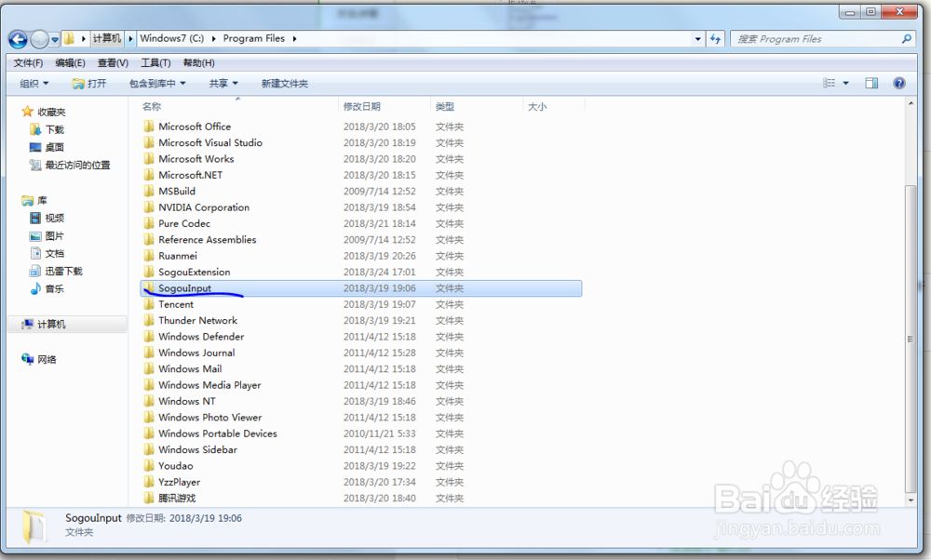931x560 pixels.
Task: Click scrollbar down arrow in file list
Action: coord(911,500)
